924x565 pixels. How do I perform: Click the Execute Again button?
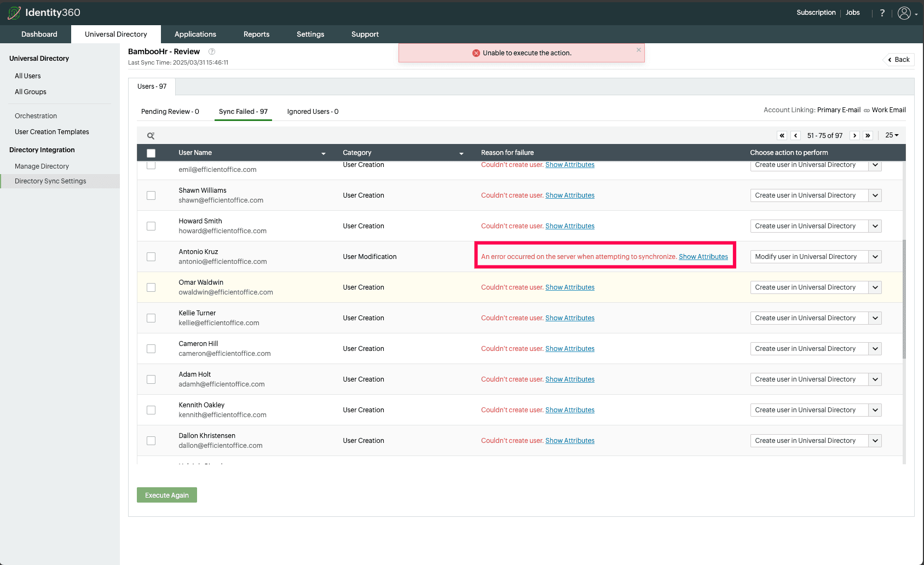pos(167,495)
